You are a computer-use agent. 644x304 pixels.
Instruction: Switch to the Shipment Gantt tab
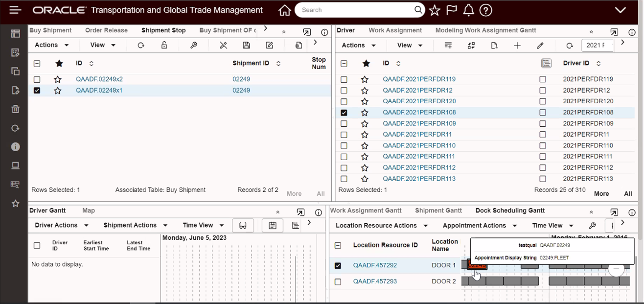click(x=438, y=210)
